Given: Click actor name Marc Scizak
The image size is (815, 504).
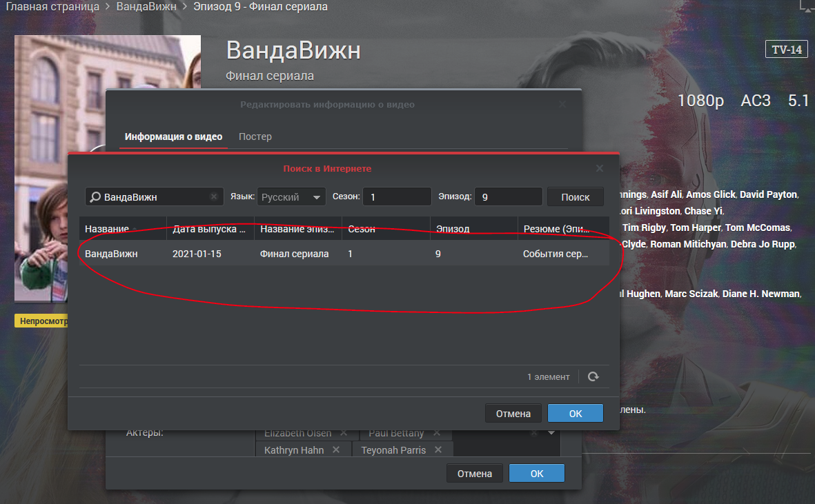Looking at the screenshot, I should (691, 293).
